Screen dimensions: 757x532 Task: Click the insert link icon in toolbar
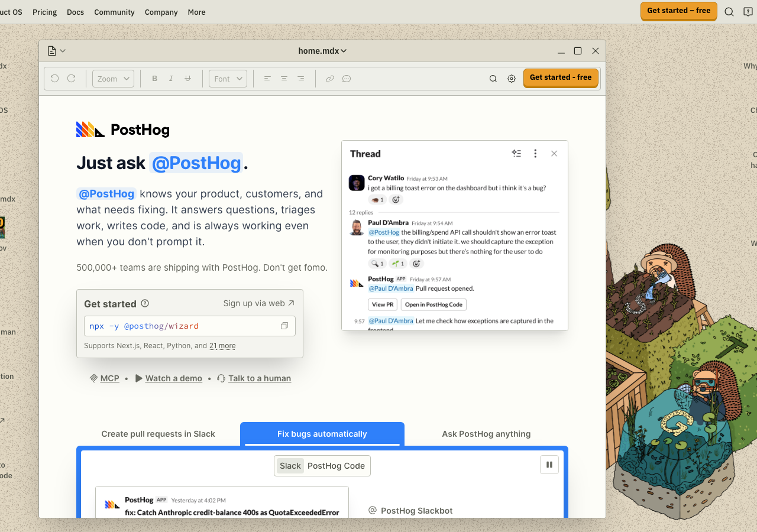(330, 79)
